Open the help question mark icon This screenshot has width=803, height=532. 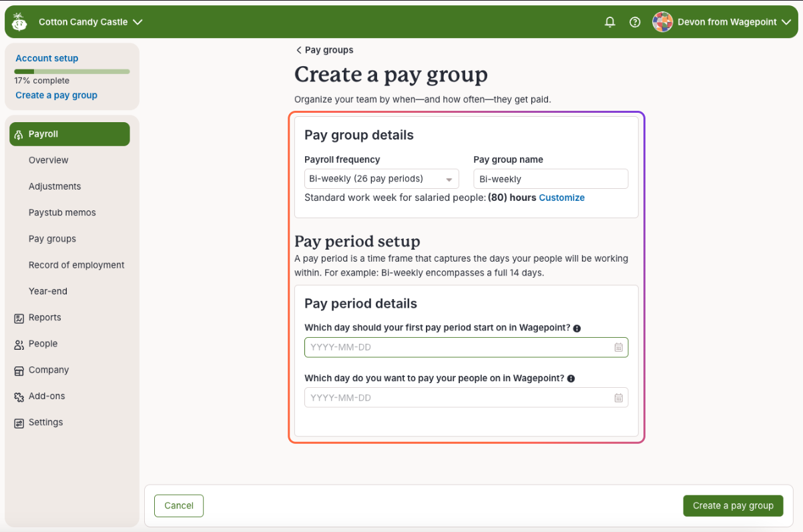[x=635, y=22]
